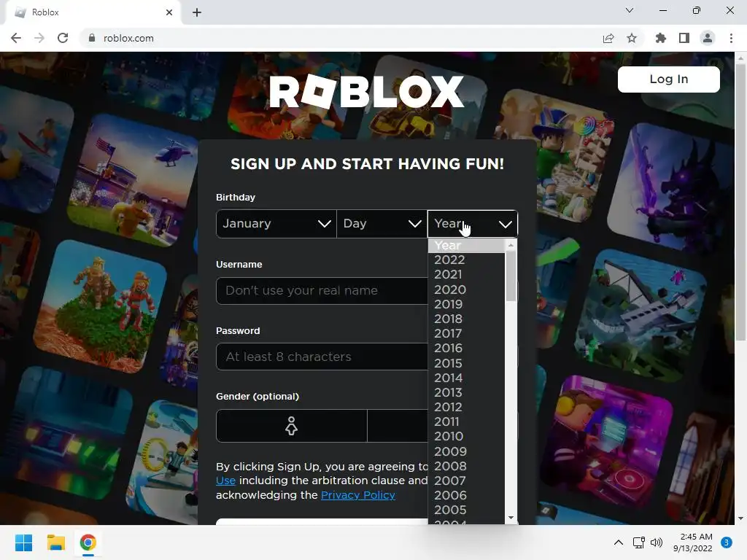Choose 2014 as birth year
Image resolution: width=747 pixels, height=560 pixels.
(466, 378)
